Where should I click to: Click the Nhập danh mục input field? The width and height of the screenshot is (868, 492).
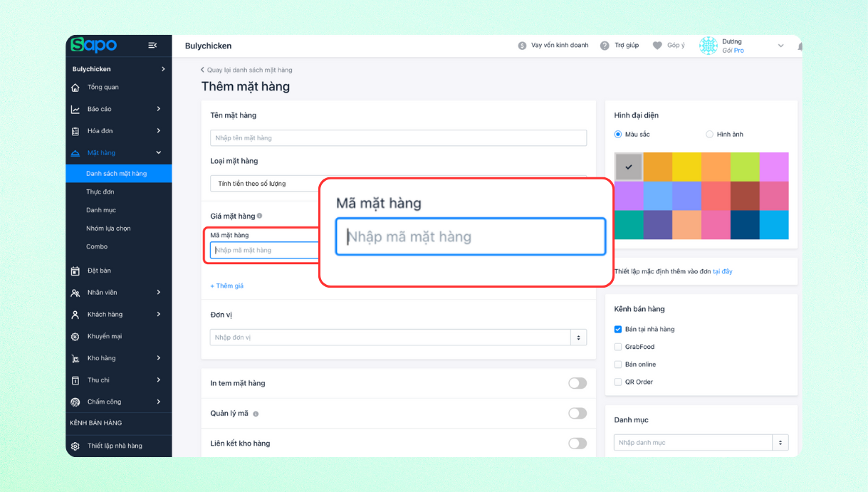[694, 443]
